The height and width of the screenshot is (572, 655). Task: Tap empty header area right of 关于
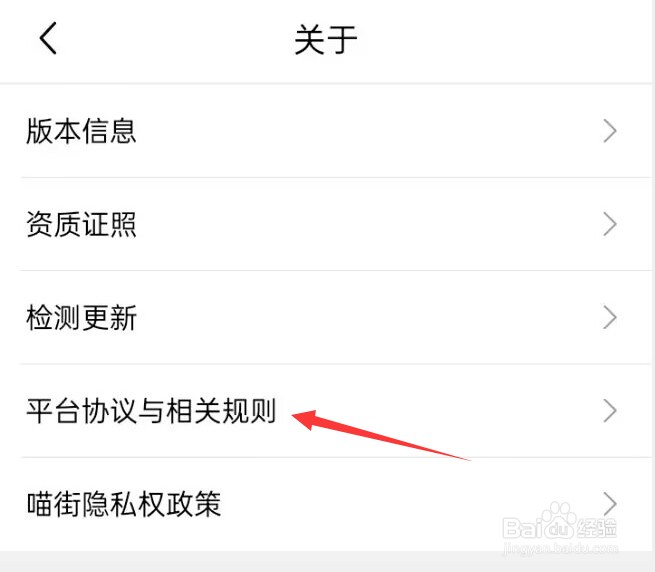[x=501, y=39]
